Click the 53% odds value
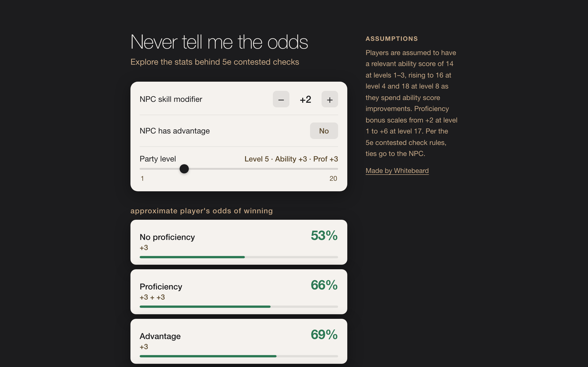588x367 pixels. [x=324, y=235]
